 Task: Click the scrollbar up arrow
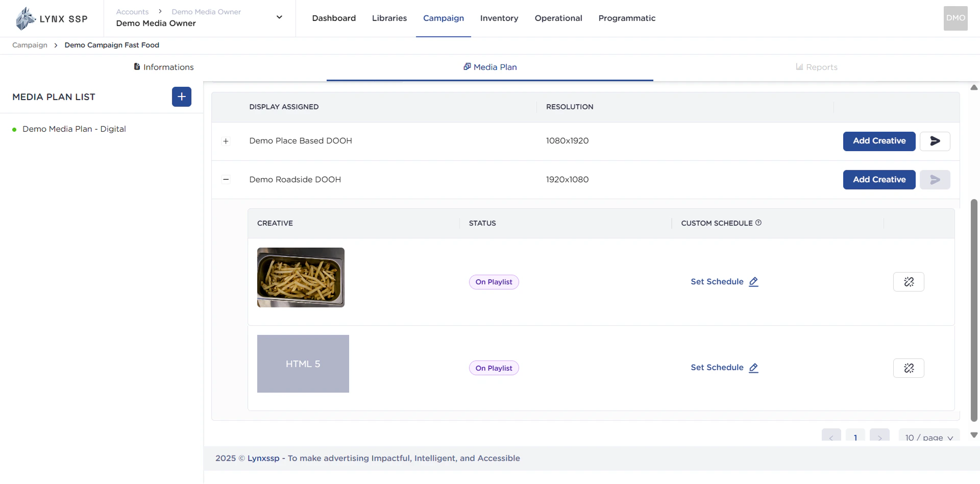pos(974,87)
